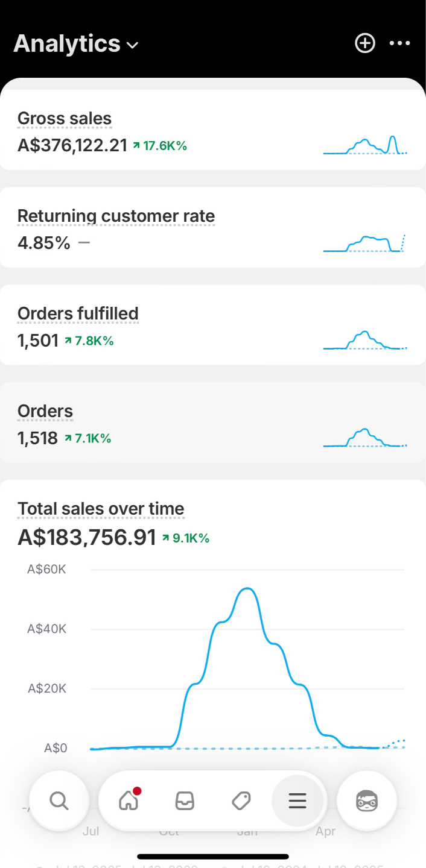Select the hamburger menu tab icon
The height and width of the screenshot is (868, 426).
(x=297, y=800)
